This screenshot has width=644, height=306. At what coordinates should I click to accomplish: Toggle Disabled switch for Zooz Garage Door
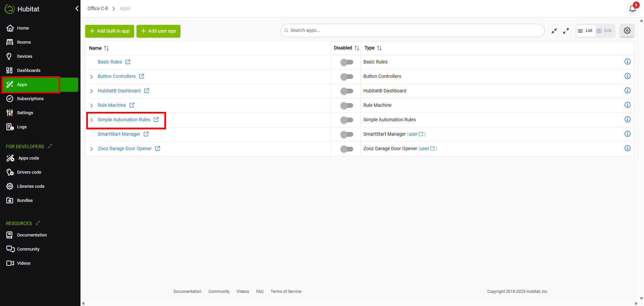click(347, 149)
